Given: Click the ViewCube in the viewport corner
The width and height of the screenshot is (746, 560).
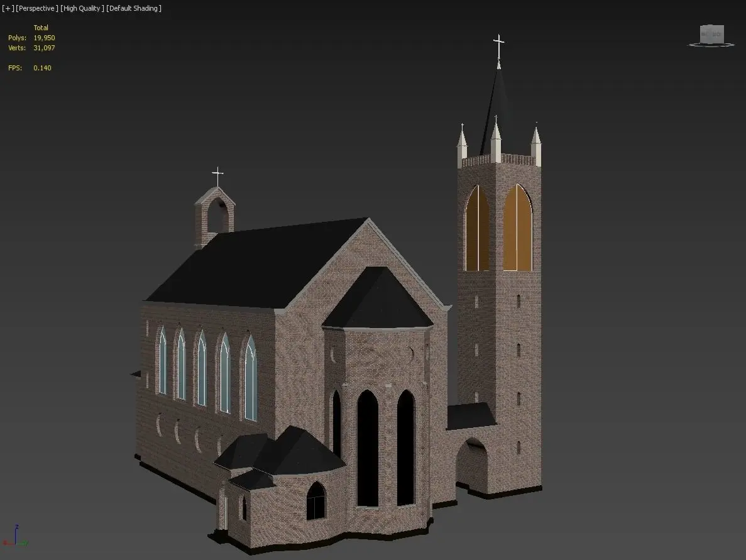Looking at the screenshot, I should [x=711, y=34].
